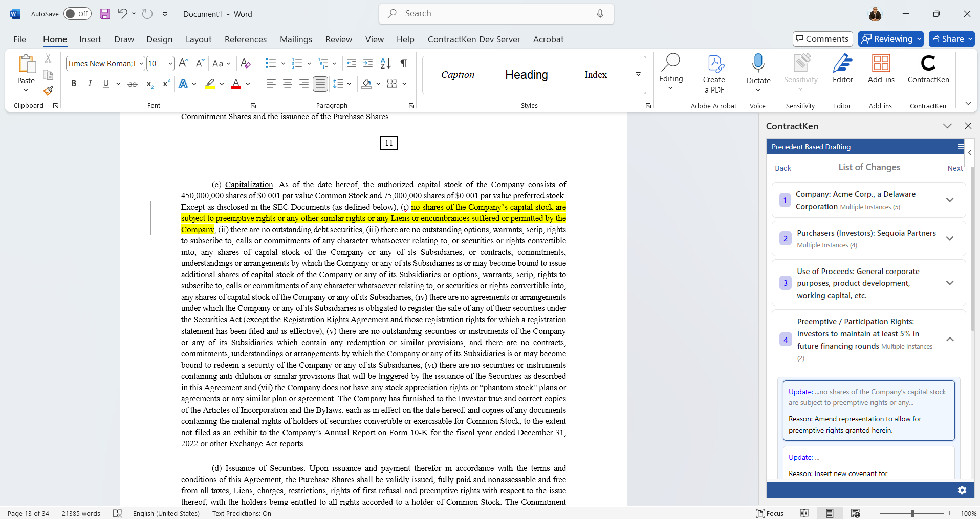The width and height of the screenshot is (980, 519).
Task: Toggle AutoSave switch
Action: [x=77, y=14]
